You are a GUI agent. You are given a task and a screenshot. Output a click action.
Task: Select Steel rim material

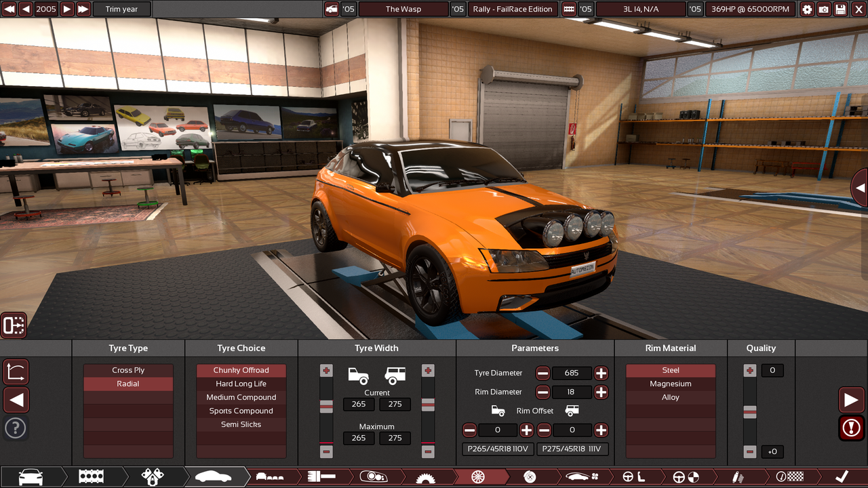point(671,370)
